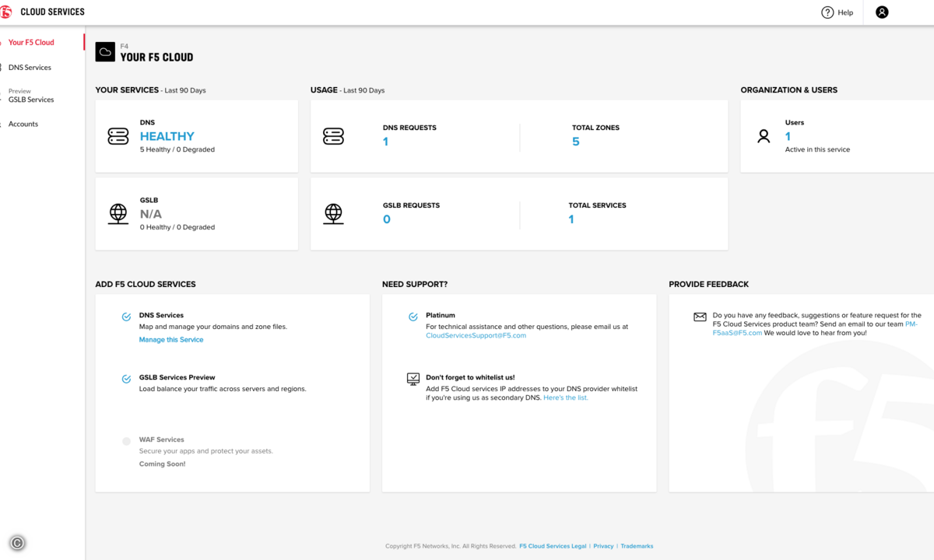Click the USAGE heading

pyautogui.click(x=324, y=90)
